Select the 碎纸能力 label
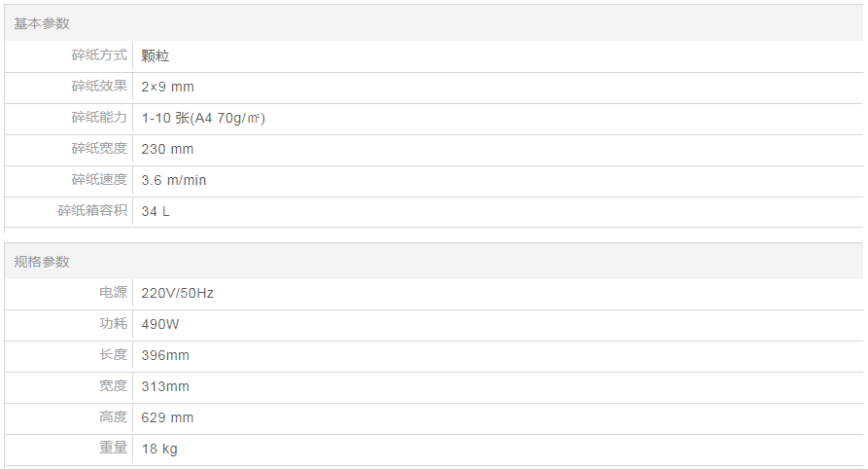The height and width of the screenshot is (469, 868). [99, 118]
